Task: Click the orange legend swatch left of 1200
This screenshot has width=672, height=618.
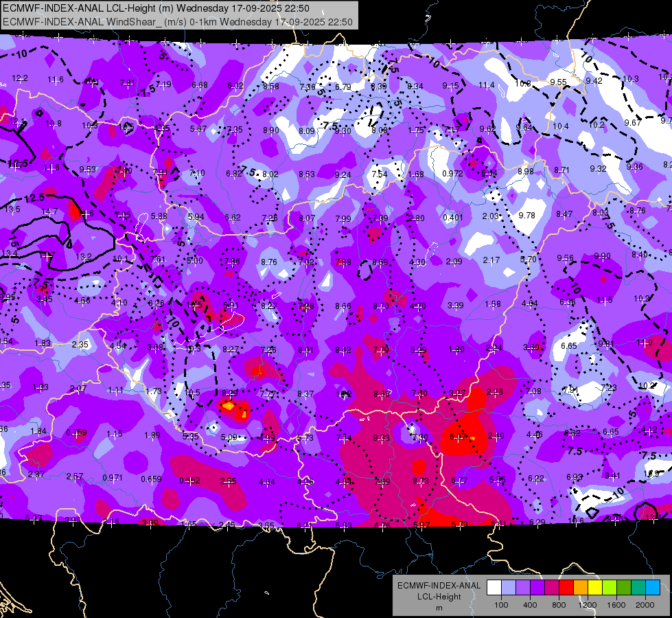Action: tap(581, 587)
